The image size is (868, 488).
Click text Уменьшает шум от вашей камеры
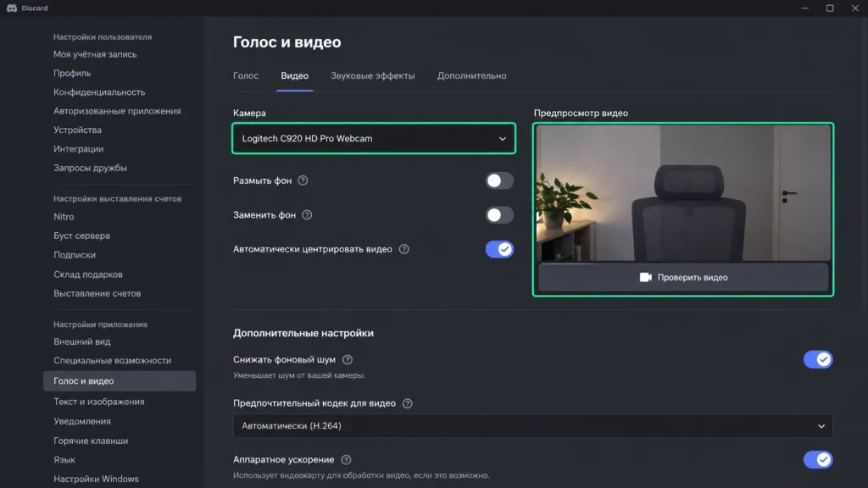299,375
